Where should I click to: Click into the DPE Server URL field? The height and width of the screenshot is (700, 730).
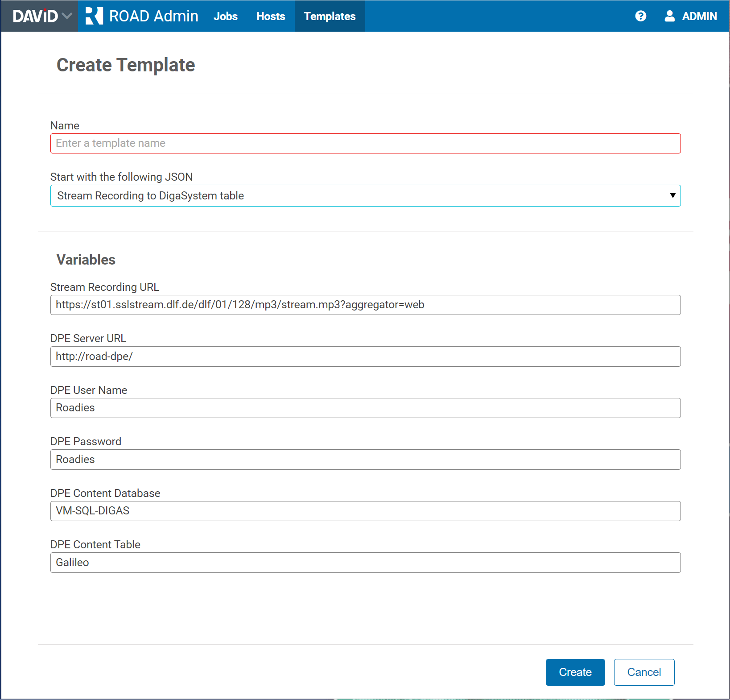[x=365, y=356]
